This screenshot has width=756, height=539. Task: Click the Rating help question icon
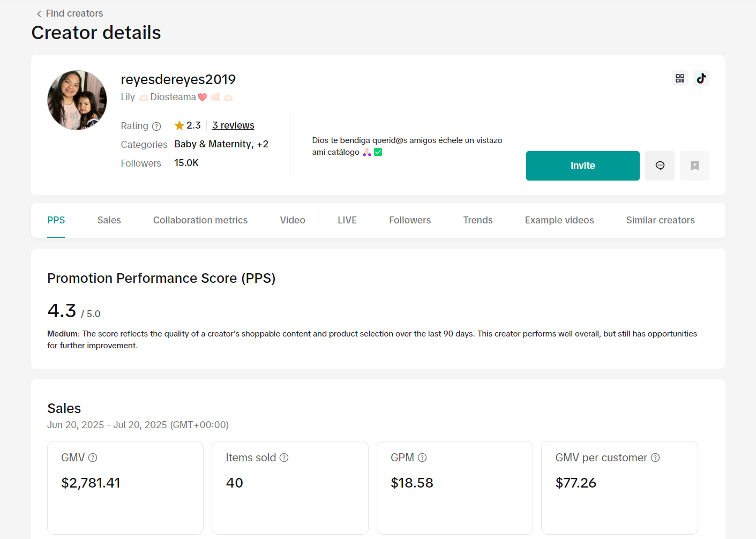(x=156, y=126)
